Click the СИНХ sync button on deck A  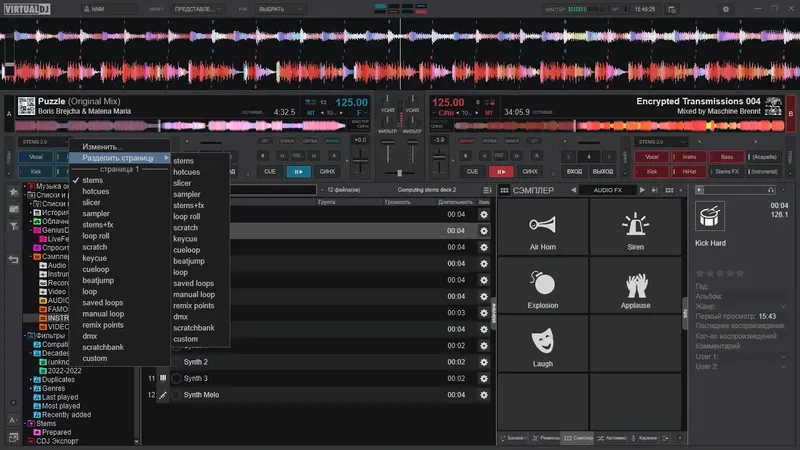pyautogui.click(x=327, y=171)
